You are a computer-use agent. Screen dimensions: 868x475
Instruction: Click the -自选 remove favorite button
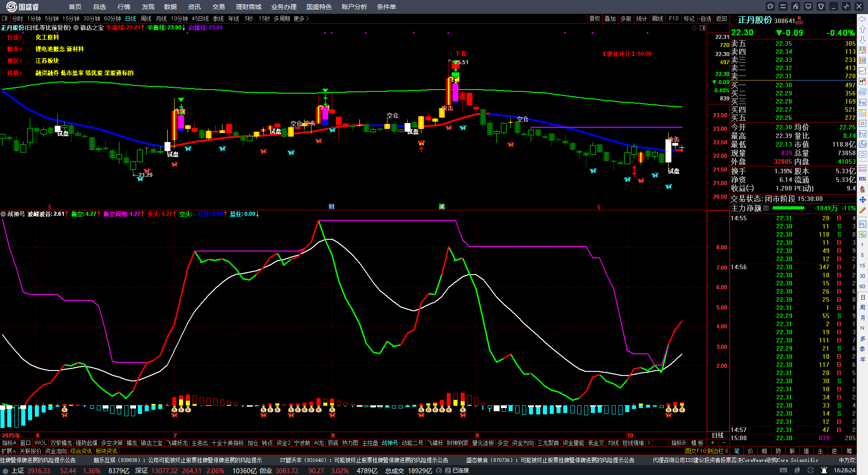point(705,19)
